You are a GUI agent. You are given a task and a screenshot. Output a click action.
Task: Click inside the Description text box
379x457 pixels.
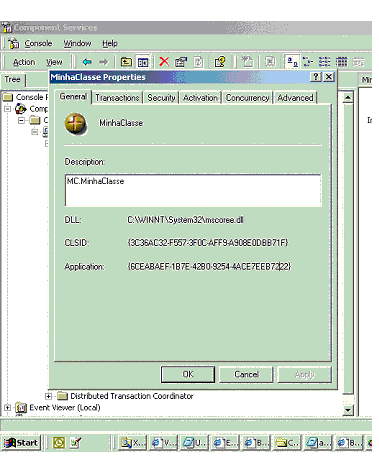click(x=193, y=190)
